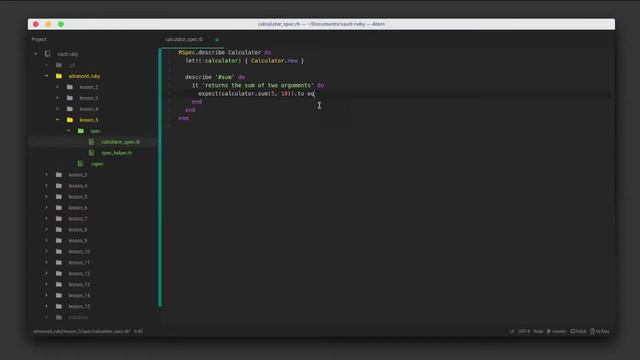Open the Ruby grammar selector
The height and width of the screenshot is (360, 640).
point(538,331)
